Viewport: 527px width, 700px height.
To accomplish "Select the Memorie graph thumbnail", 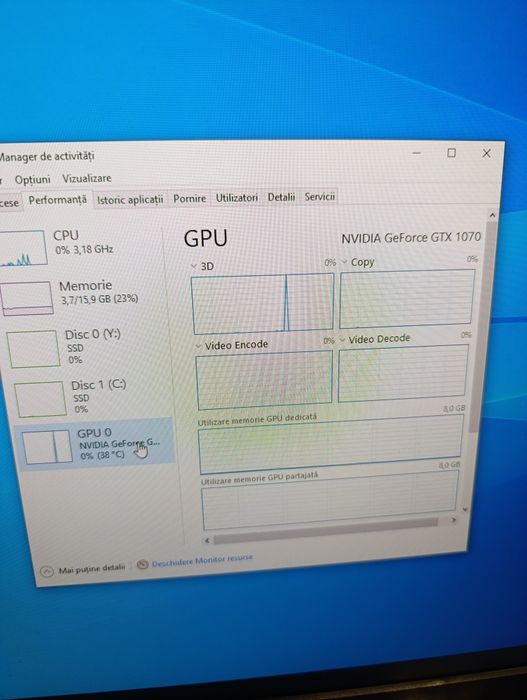I will pyautogui.click(x=27, y=298).
